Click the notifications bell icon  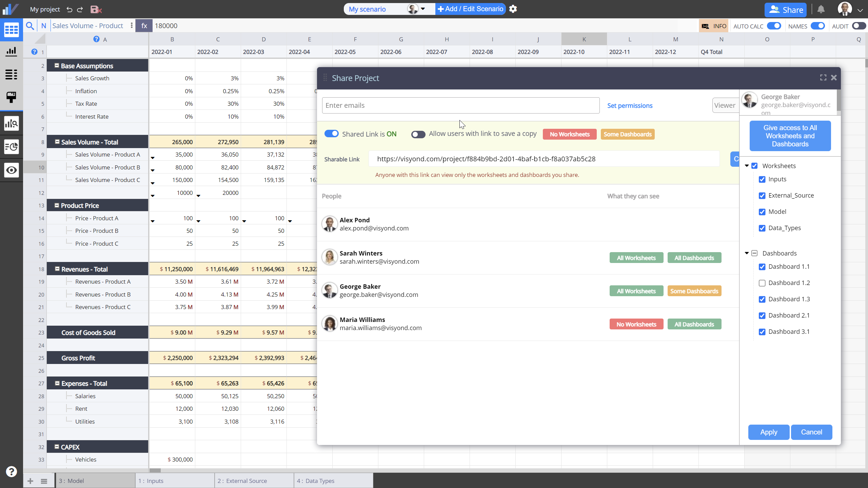821,9
